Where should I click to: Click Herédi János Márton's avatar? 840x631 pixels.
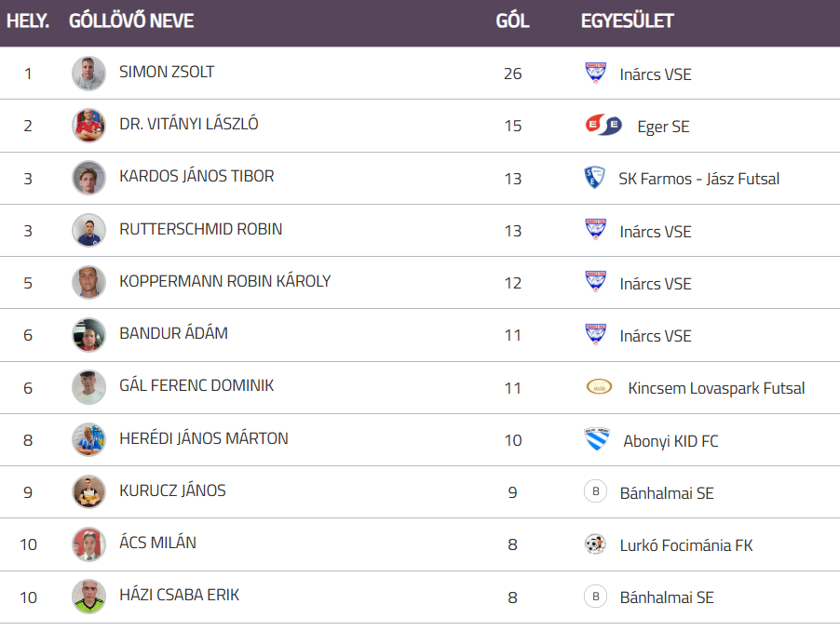pos(88,439)
